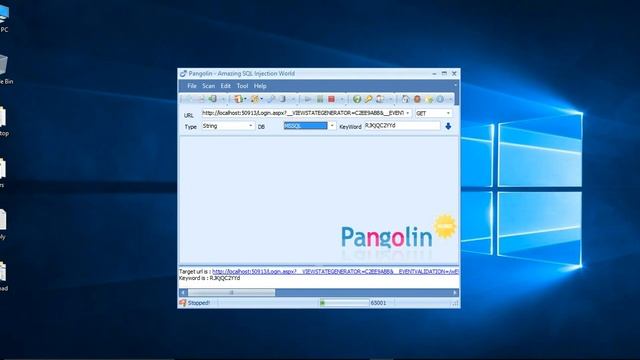Open the URL history dropdown arrow
Viewport: 640px width, 360px height.
(x=407, y=113)
